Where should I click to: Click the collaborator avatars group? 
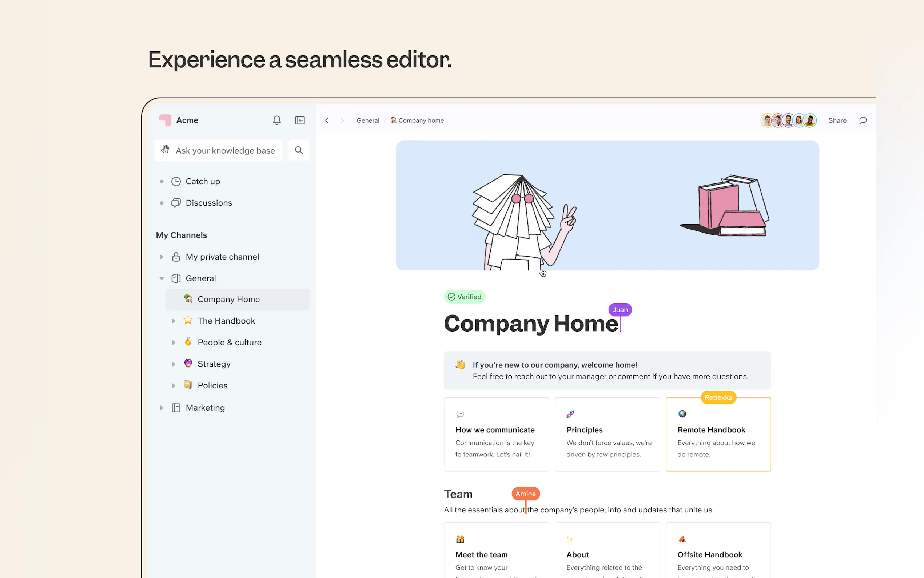coord(788,120)
